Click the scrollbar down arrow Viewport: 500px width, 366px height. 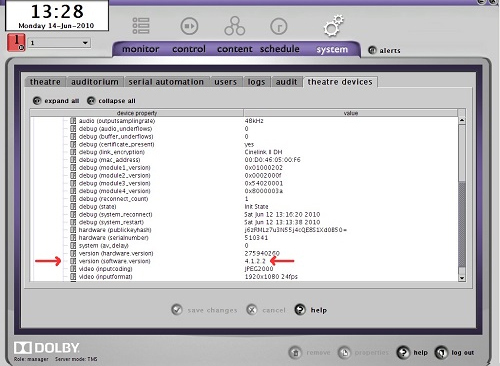pyautogui.click(x=462, y=278)
